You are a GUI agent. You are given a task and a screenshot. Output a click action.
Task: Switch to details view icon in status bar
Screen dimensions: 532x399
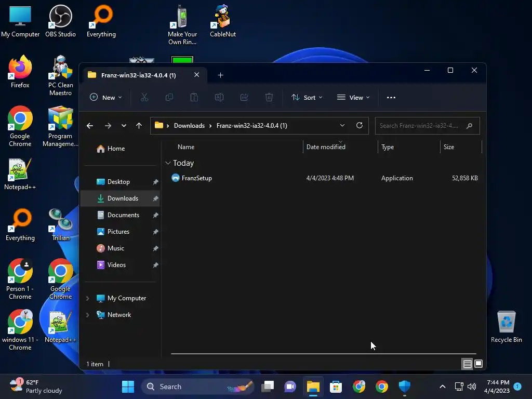(467, 364)
